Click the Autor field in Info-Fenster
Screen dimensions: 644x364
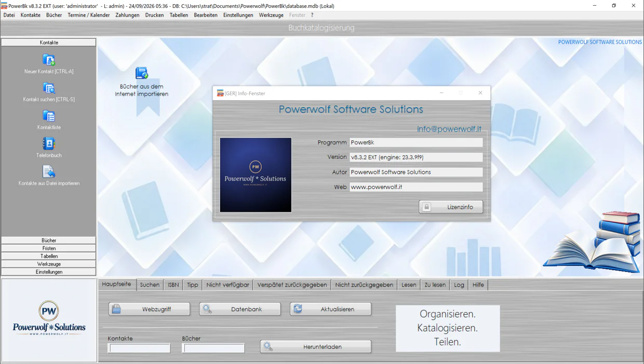tap(416, 172)
